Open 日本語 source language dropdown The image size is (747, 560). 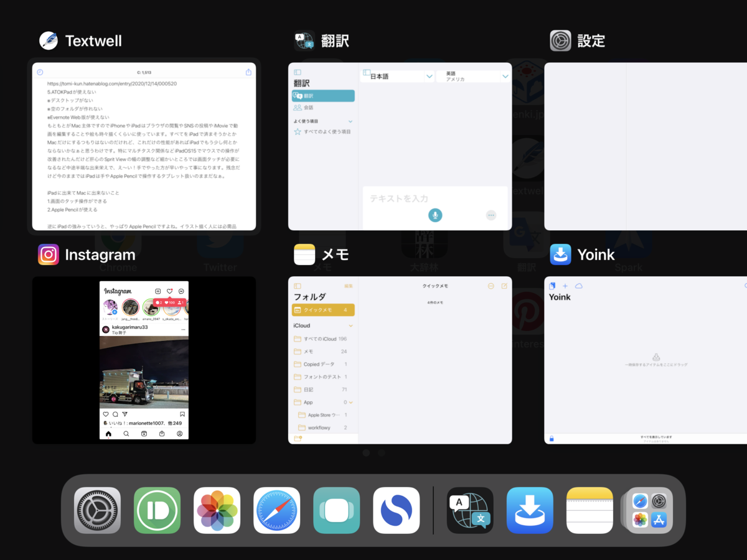[x=430, y=77]
